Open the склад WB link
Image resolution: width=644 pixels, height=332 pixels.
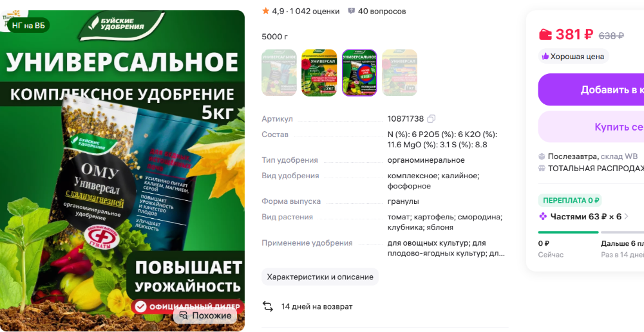point(619,156)
